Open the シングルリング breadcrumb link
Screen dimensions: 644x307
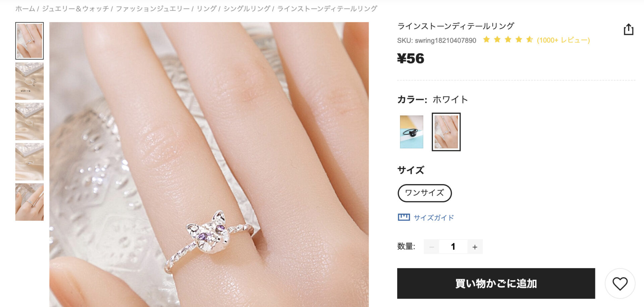(x=247, y=9)
